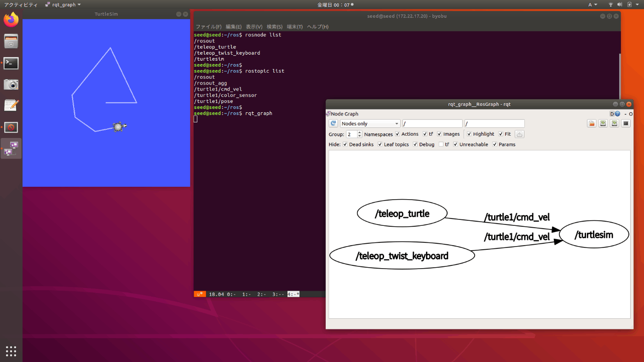Click the save icon right beside the folder icon
Viewport: 644px width, 362px height.
coord(603,123)
